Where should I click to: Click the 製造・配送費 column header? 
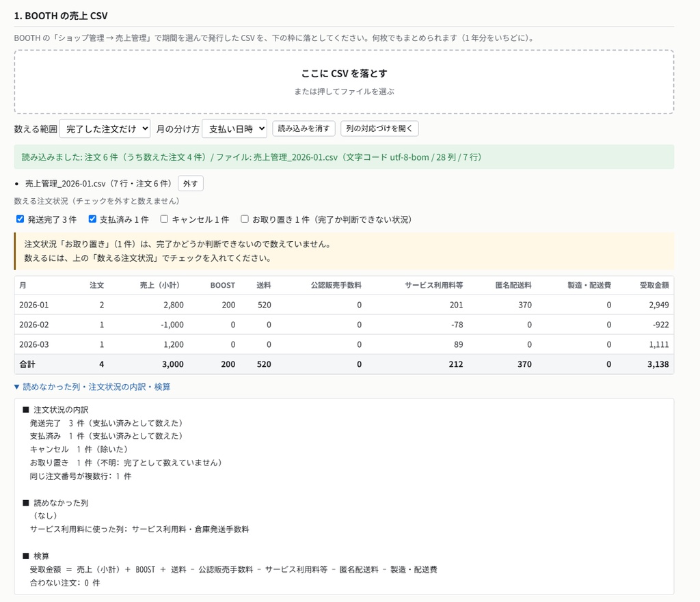click(589, 285)
